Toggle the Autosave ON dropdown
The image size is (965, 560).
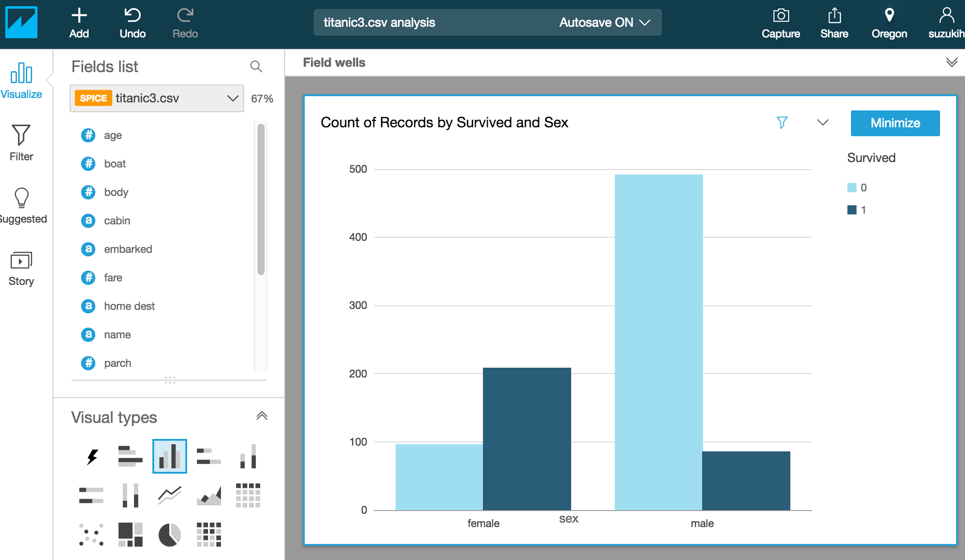click(x=605, y=22)
